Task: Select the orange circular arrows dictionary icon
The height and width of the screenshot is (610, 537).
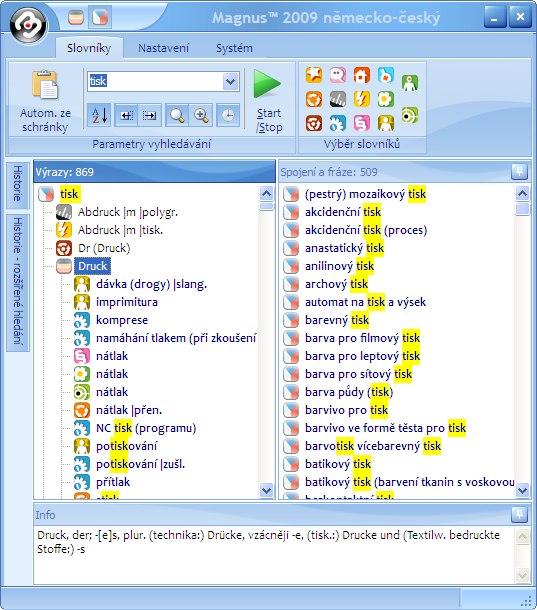Action: click(314, 99)
